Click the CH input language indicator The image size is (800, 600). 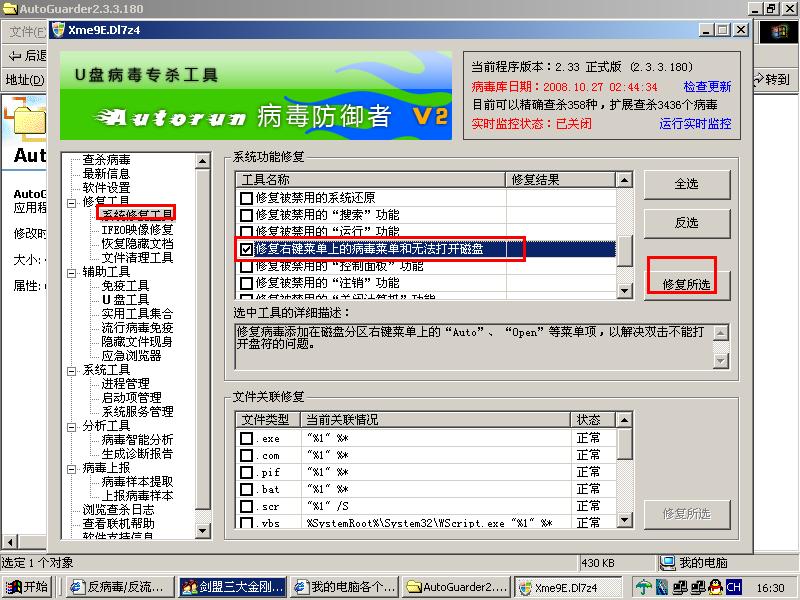click(733, 587)
